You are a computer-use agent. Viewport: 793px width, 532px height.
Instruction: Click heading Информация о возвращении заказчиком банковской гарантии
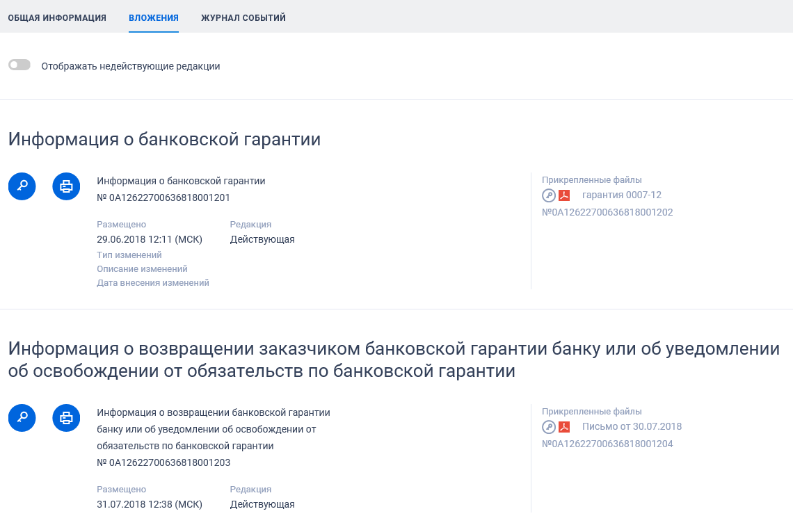(x=394, y=360)
